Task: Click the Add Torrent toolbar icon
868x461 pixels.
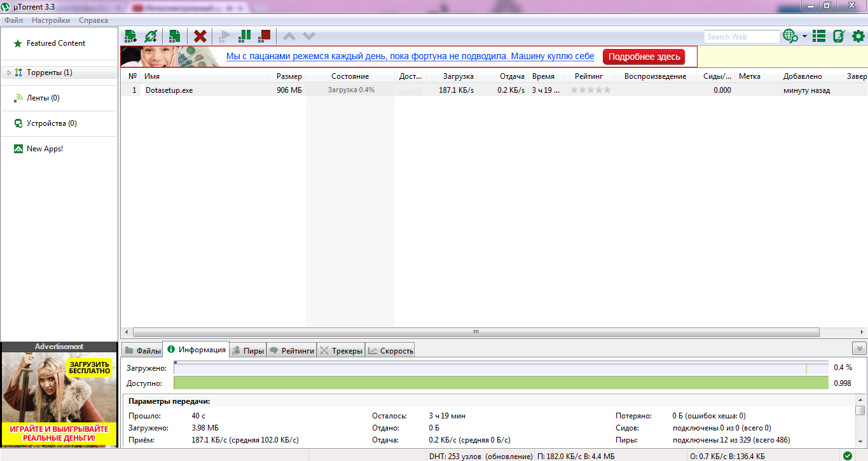Action: click(x=130, y=36)
